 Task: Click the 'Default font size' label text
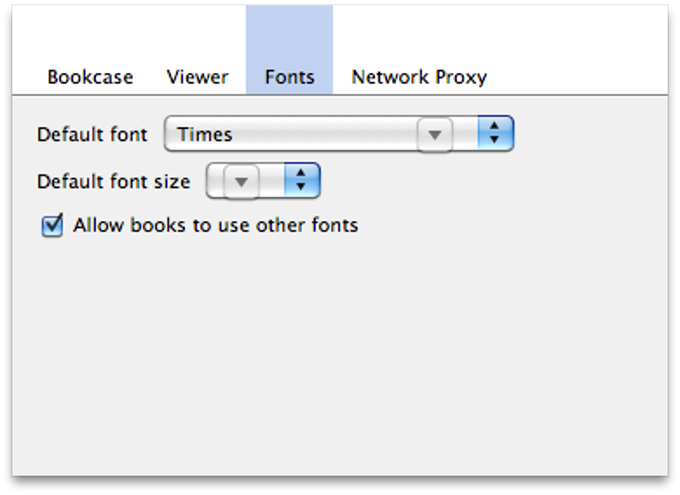(x=113, y=182)
